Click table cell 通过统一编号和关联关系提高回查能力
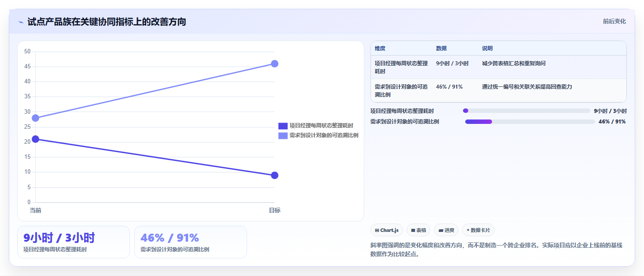Viewport: 644px width, 276px height. (527, 87)
